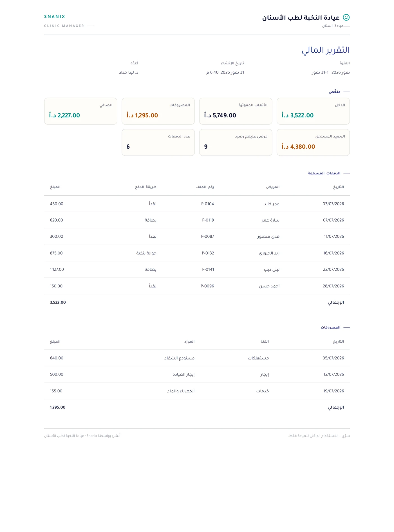
Task: Click the footer text أنشئ بواسطة Snanix
Action: click(103, 436)
